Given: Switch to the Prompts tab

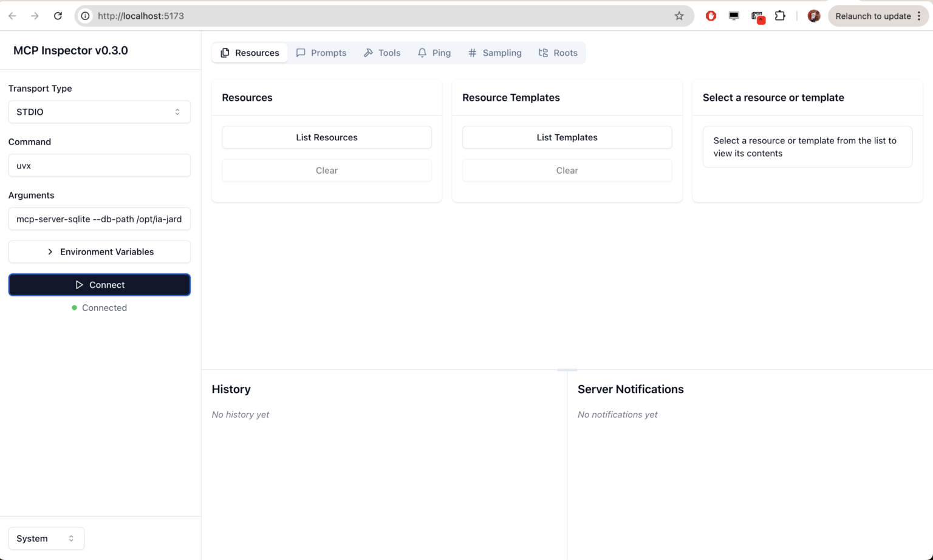Looking at the screenshot, I should [321, 53].
